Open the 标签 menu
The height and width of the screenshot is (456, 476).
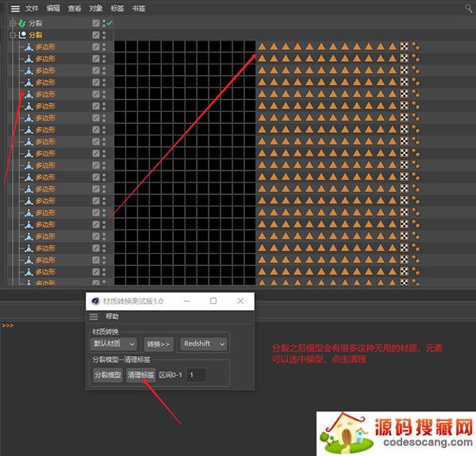coord(117,9)
